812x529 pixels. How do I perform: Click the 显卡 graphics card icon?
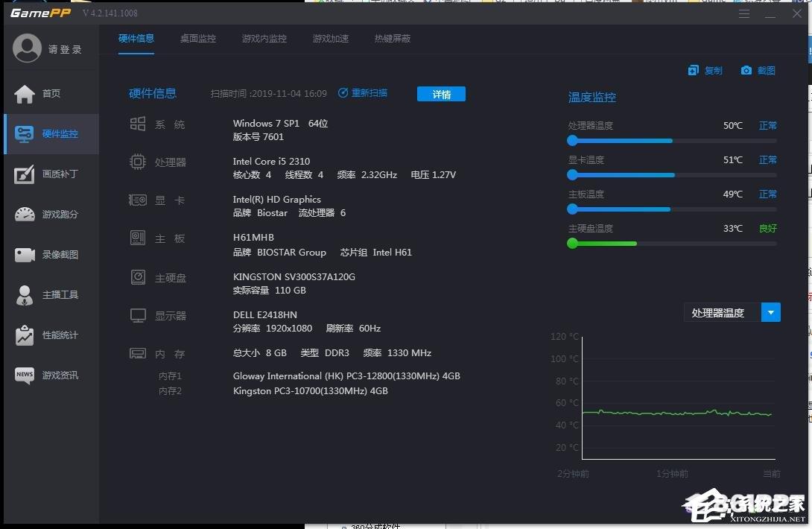(x=138, y=200)
